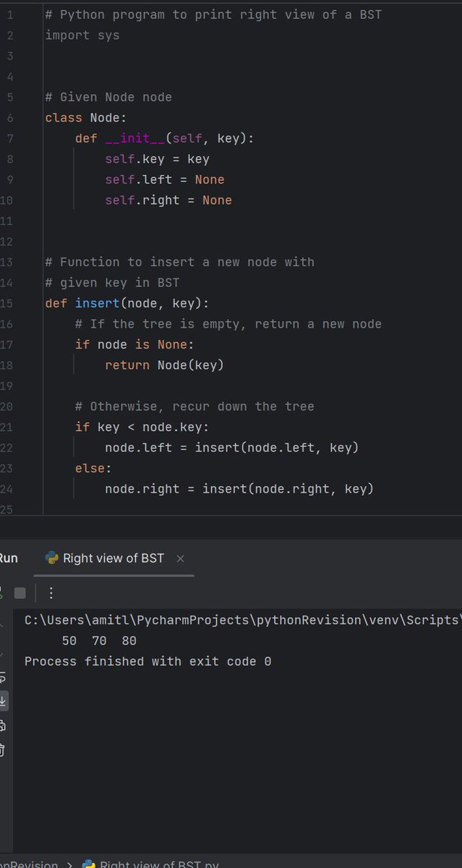Click the Python file icon in the bottom breadcrumb

tap(89, 864)
